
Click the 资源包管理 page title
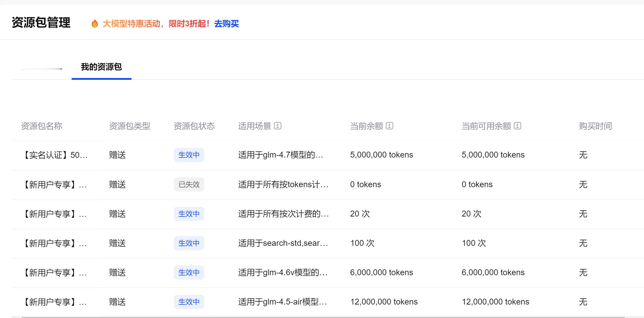click(41, 23)
